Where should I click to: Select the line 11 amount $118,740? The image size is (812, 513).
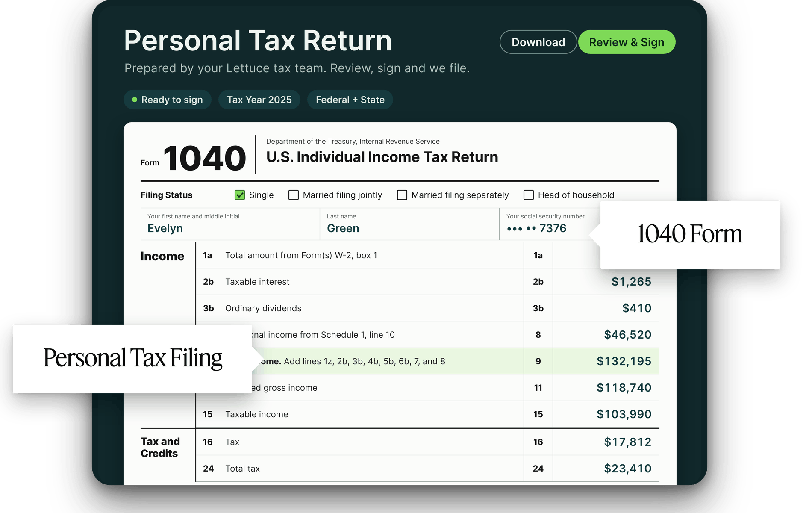coord(624,388)
